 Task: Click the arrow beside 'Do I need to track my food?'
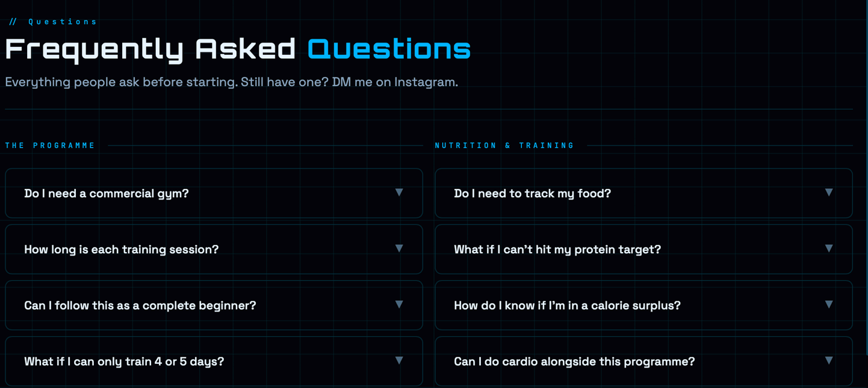pyautogui.click(x=829, y=193)
